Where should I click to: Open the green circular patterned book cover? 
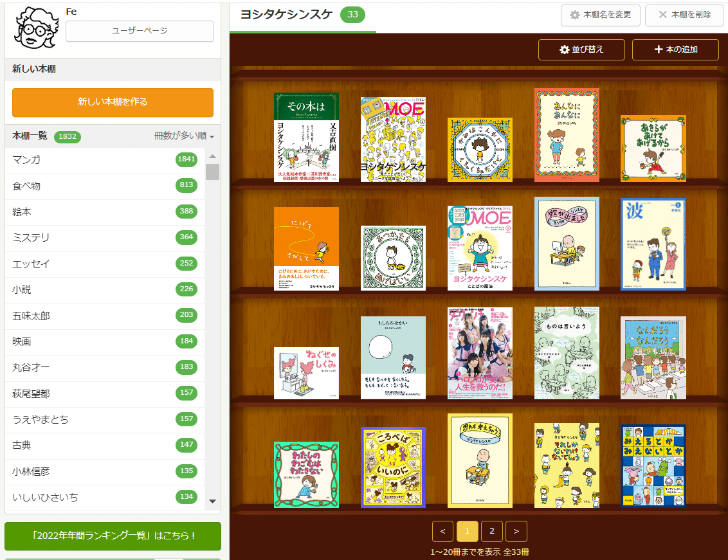(x=393, y=258)
